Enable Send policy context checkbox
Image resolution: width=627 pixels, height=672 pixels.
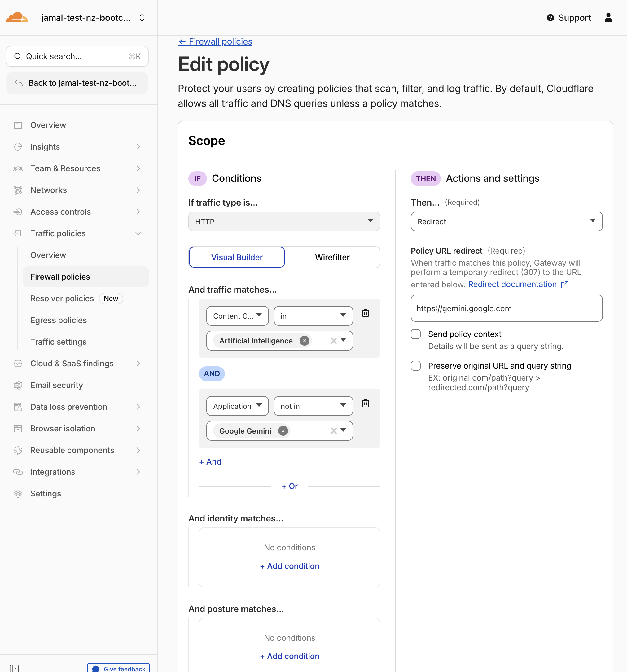(x=416, y=334)
